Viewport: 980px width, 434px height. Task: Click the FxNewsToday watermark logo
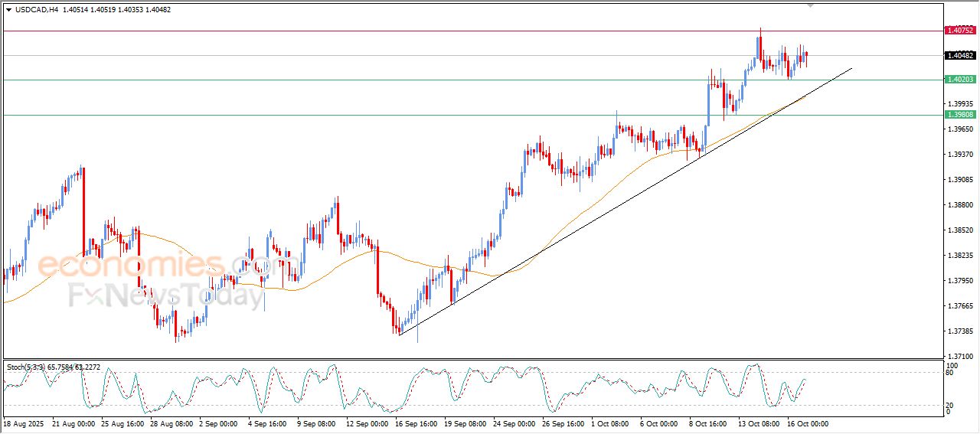(x=165, y=295)
